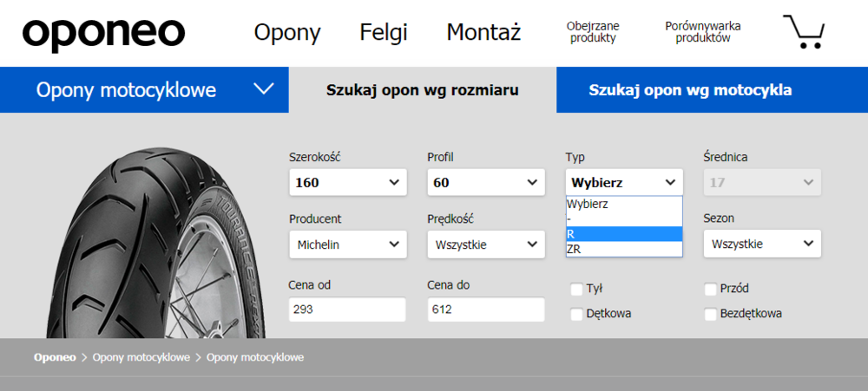Open the Producent dropdown showing Michelin

348,244
